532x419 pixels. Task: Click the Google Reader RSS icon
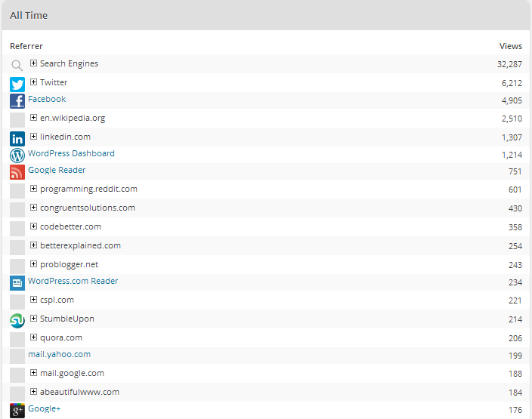pyautogui.click(x=17, y=172)
